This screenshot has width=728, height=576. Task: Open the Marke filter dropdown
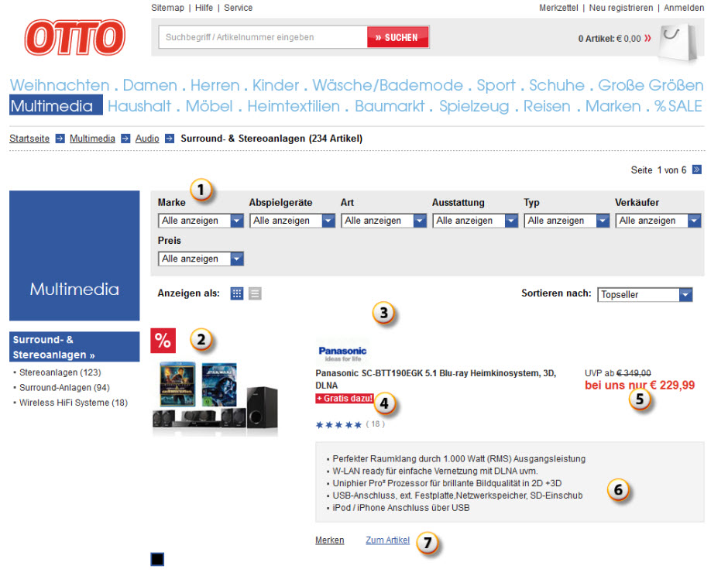click(x=201, y=221)
